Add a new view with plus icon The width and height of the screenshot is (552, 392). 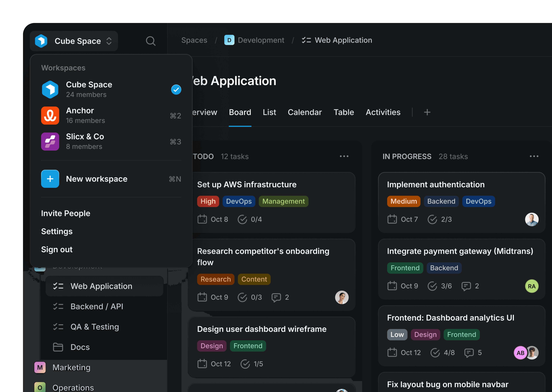(x=427, y=112)
